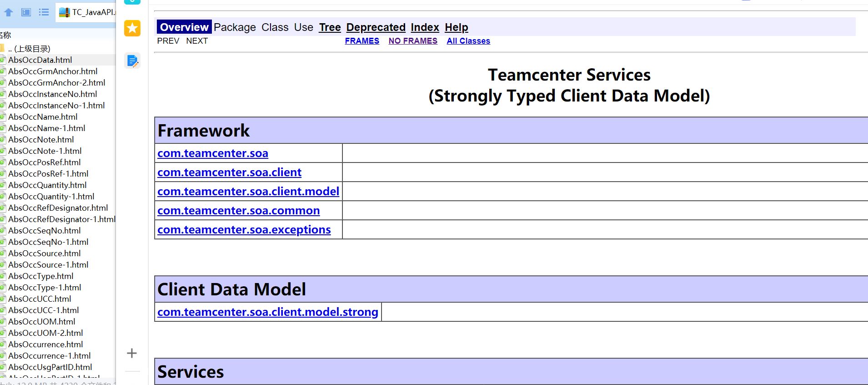Screen dimensions: 868x385
Task: Click the html file icon beside AbsOccNote.html
Action: tap(2, 140)
